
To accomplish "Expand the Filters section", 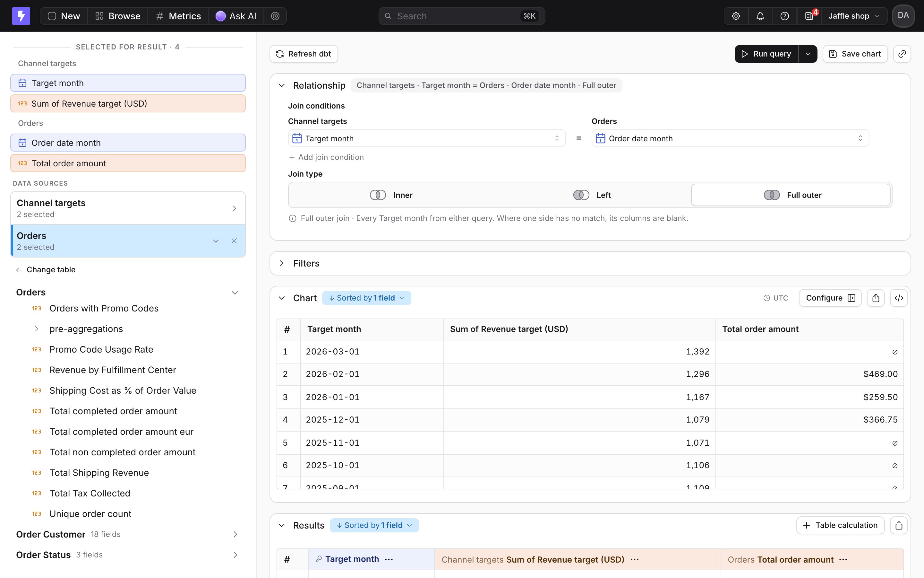I will pyautogui.click(x=281, y=263).
